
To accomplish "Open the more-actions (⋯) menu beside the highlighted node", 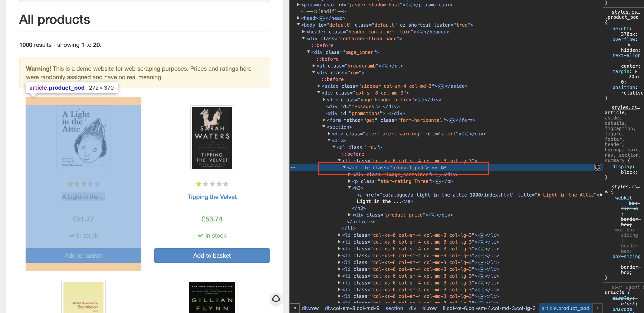I will pos(293,168).
